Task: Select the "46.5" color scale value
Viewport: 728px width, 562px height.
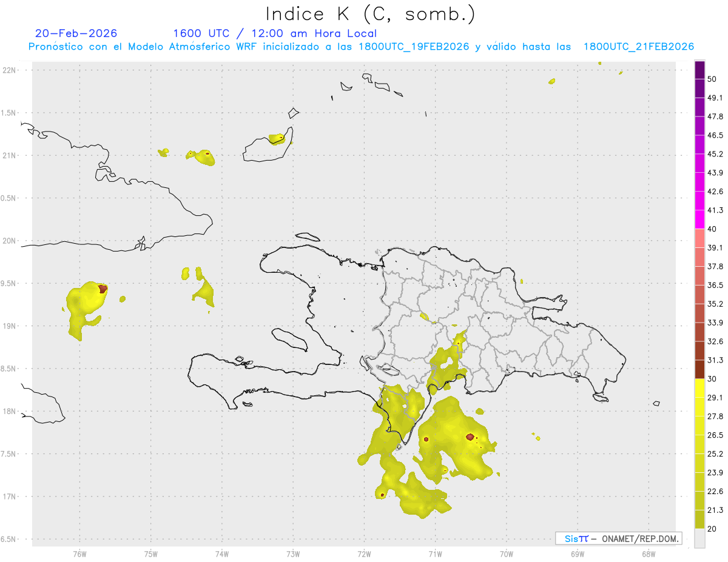Action: coord(715,135)
